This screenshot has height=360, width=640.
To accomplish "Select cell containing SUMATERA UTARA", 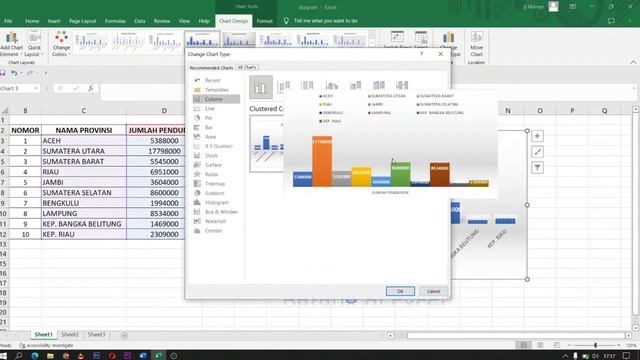I will pyautogui.click(x=84, y=151).
